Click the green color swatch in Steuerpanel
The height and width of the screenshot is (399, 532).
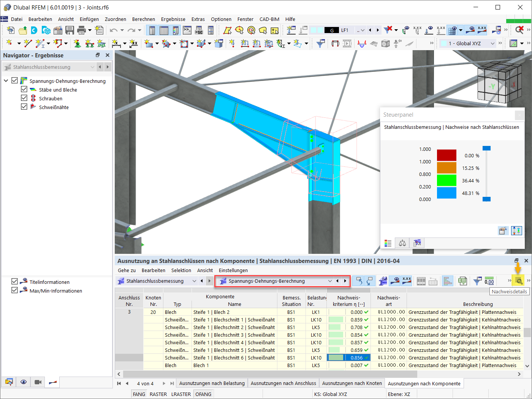pyautogui.click(x=446, y=180)
